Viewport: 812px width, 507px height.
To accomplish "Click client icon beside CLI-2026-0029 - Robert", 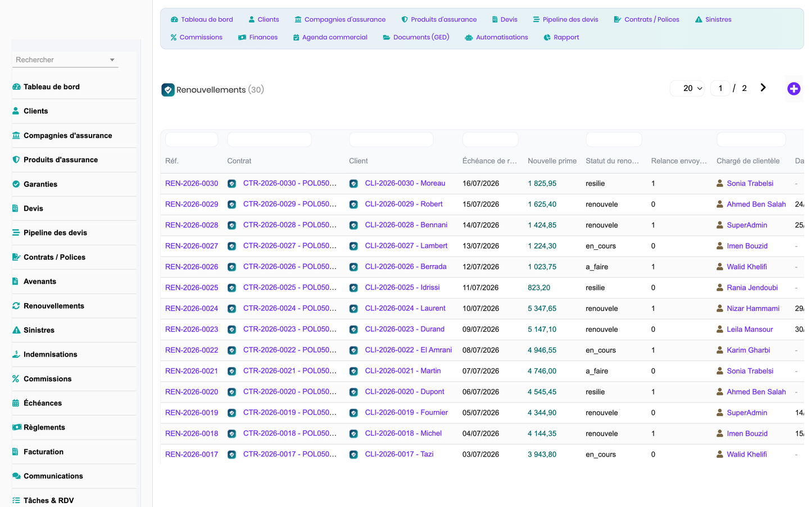I will [353, 204].
